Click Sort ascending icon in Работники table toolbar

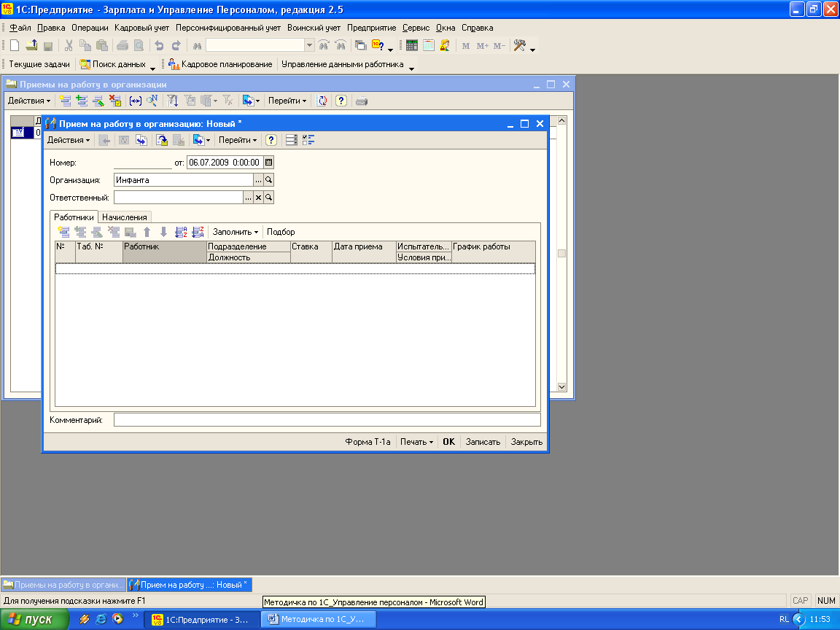[181, 232]
